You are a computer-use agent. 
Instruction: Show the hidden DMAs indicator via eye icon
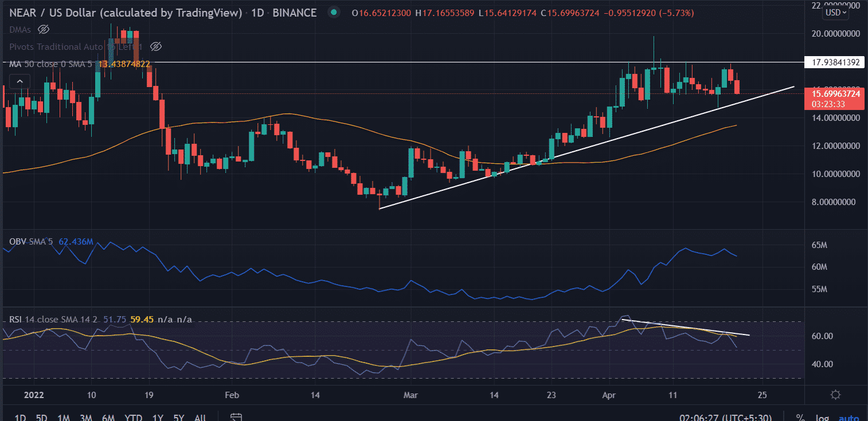[x=43, y=29]
